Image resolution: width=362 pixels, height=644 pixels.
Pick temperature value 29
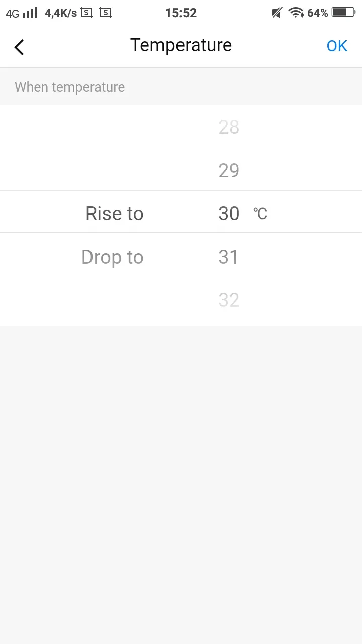point(229,171)
